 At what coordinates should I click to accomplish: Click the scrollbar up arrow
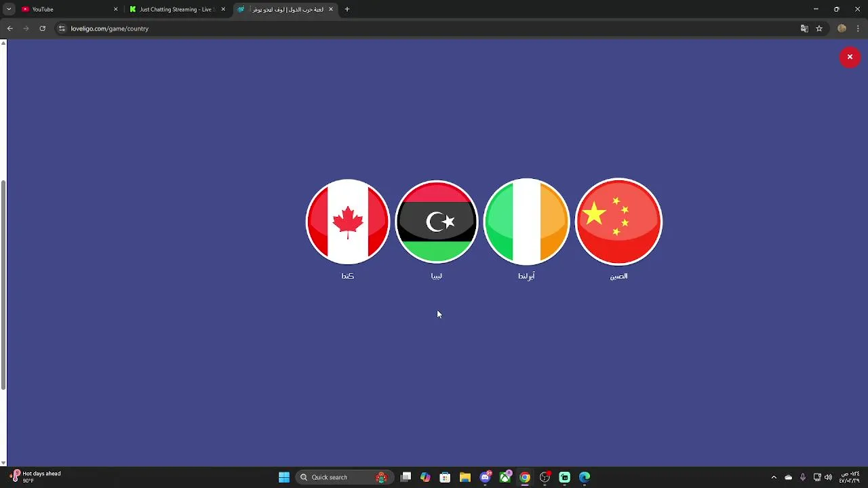tap(3, 43)
